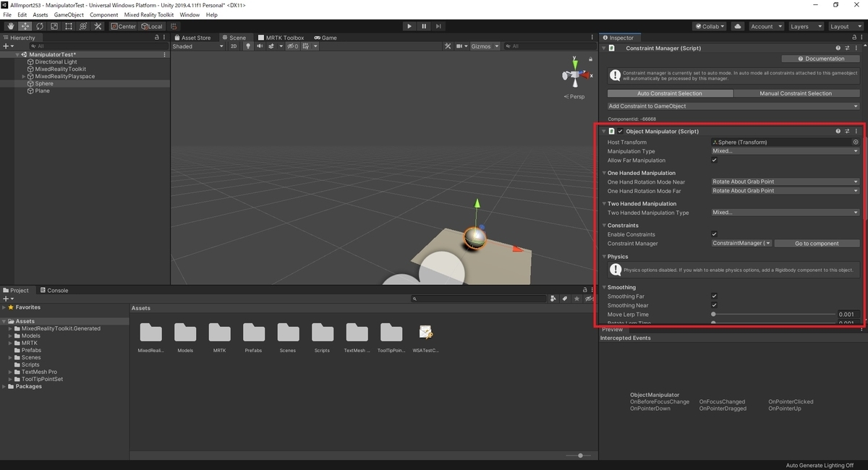Advance one frame with Step button
This screenshot has width=868, height=470.
click(439, 26)
